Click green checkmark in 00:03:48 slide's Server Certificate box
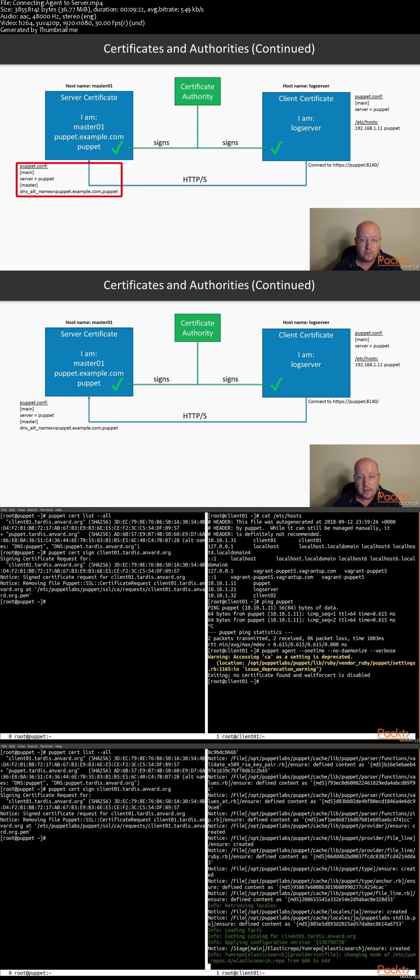The width and height of the screenshot is (420, 980). [117, 384]
